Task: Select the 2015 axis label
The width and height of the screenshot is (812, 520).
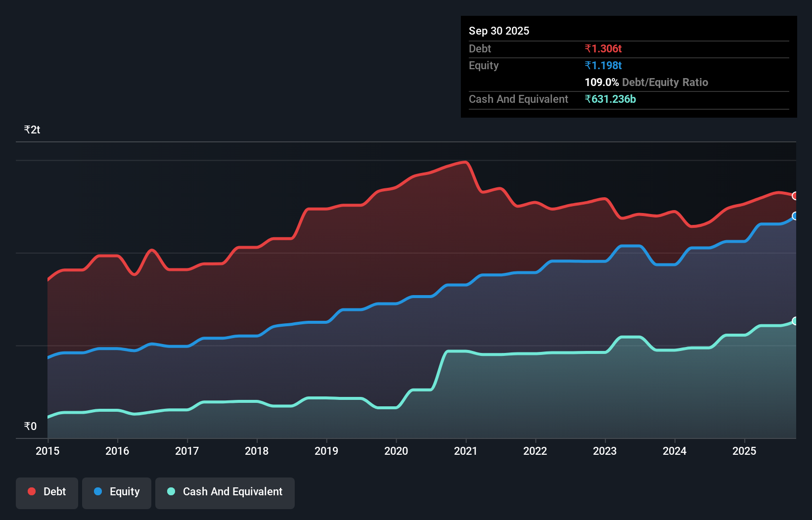Action: tap(47, 451)
